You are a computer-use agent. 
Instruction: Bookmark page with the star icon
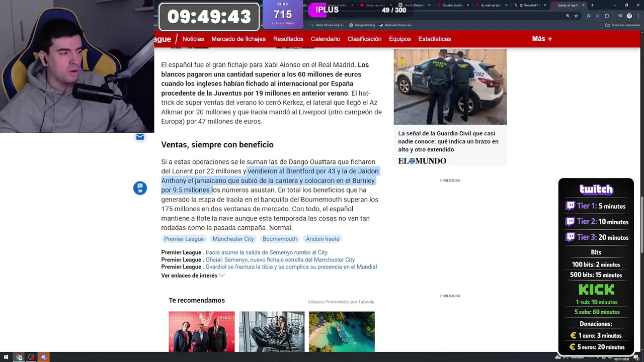[x=576, y=16]
